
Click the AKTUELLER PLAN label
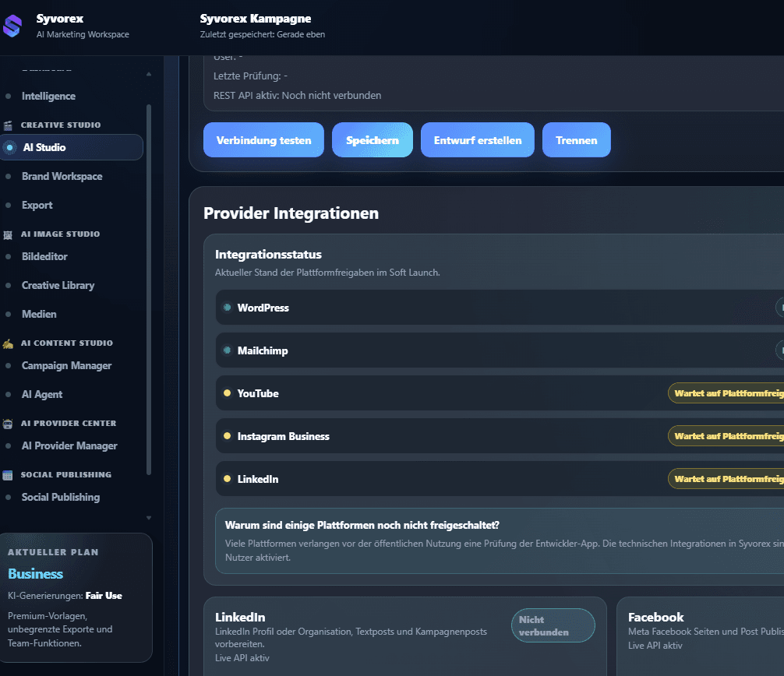tap(53, 552)
